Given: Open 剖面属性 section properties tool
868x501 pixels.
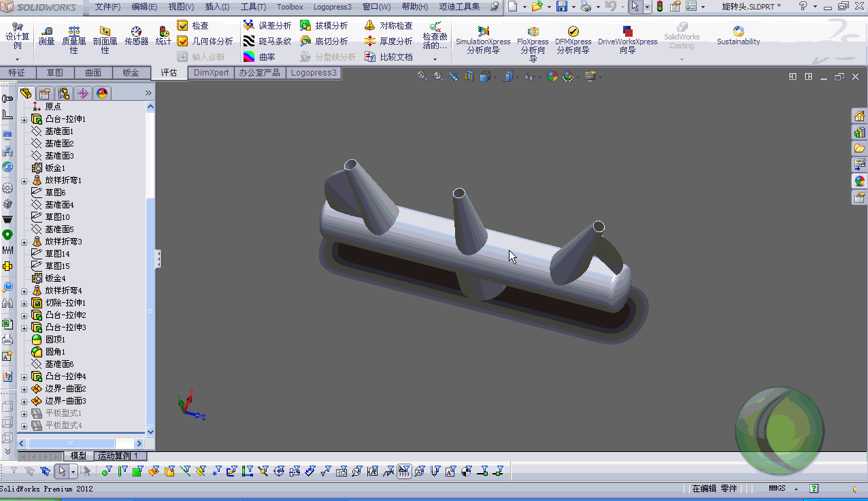Looking at the screenshot, I should click(105, 40).
